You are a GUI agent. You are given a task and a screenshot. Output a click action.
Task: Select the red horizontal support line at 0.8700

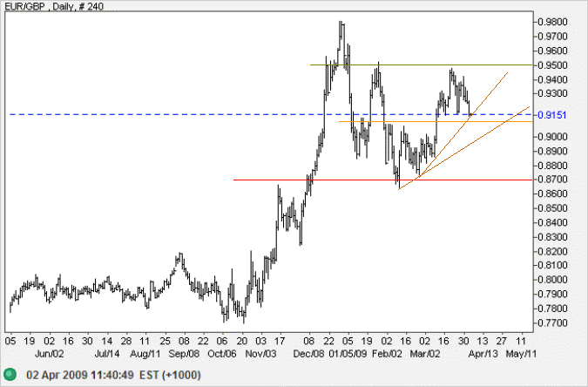click(x=382, y=180)
